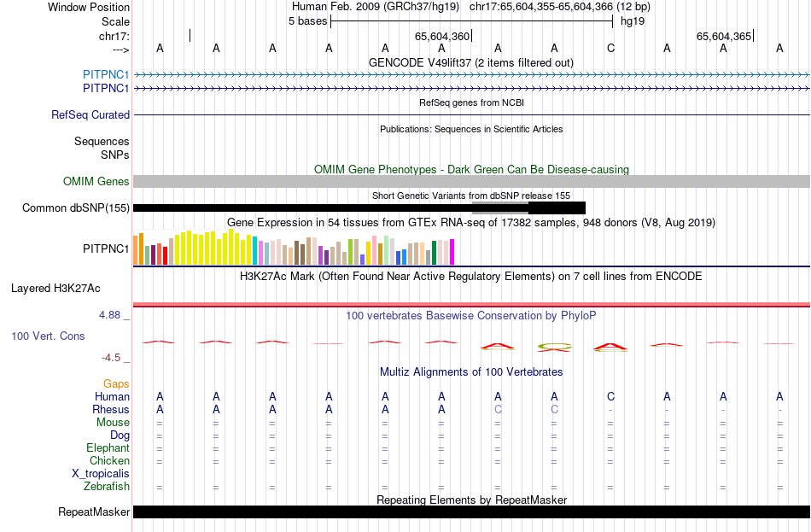Click the Gaps row label
Image resolution: width=811 pixels, height=532 pixels.
(x=116, y=384)
